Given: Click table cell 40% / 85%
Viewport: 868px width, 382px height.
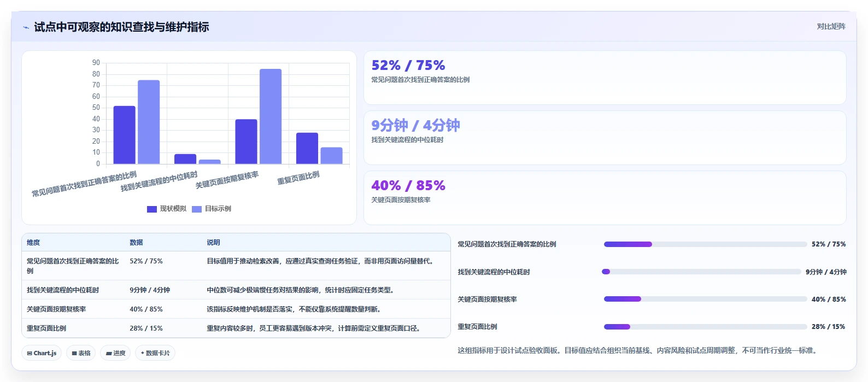Looking at the screenshot, I should [146, 309].
